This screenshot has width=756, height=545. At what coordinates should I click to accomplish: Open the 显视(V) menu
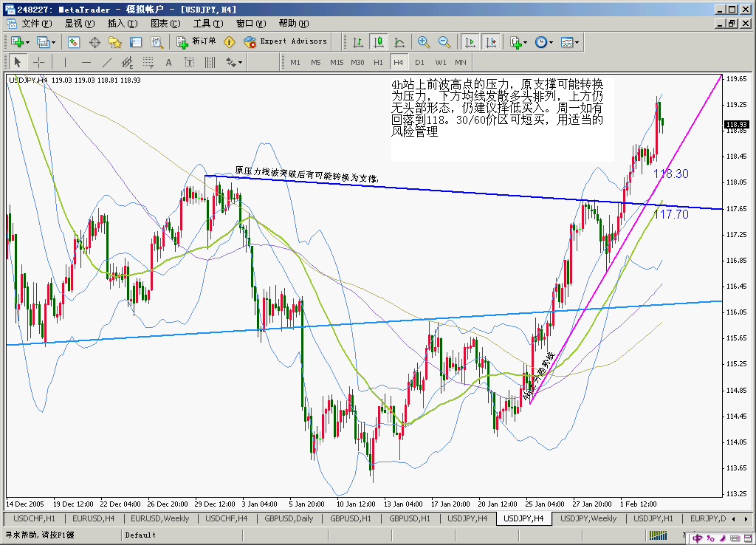coord(80,24)
